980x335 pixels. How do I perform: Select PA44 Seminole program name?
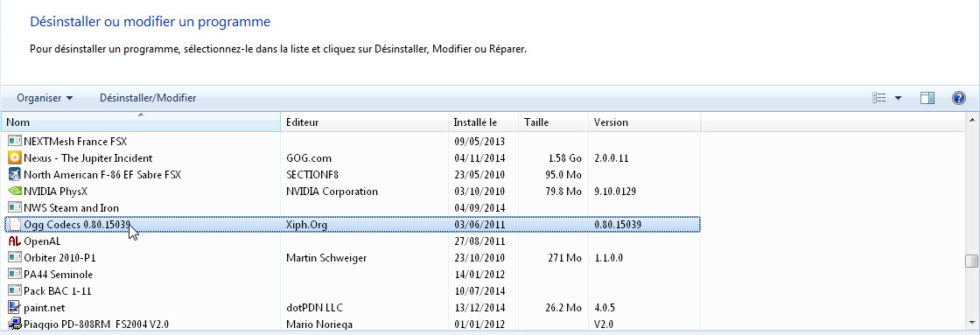tap(58, 275)
